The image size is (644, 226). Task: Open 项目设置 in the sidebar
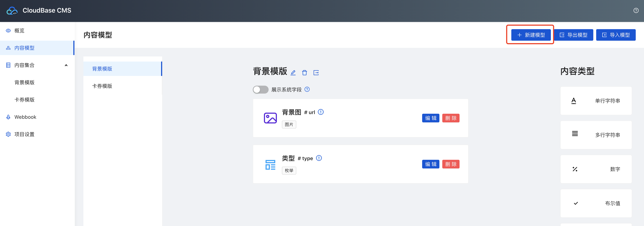tap(24, 134)
